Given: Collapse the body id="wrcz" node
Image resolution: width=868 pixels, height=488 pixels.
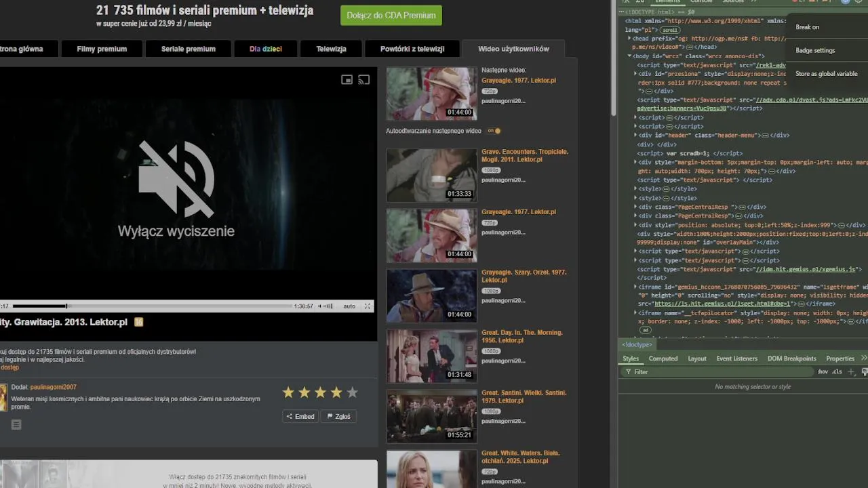Looking at the screenshot, I should pos(630,56).
